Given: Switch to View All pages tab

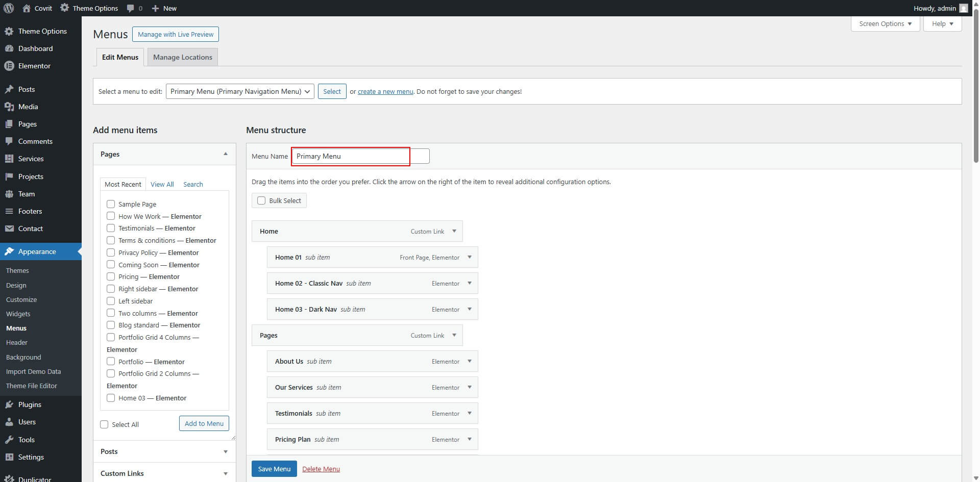Looking at the screenshot, I should pyautogui.click(x=162, y=184).
